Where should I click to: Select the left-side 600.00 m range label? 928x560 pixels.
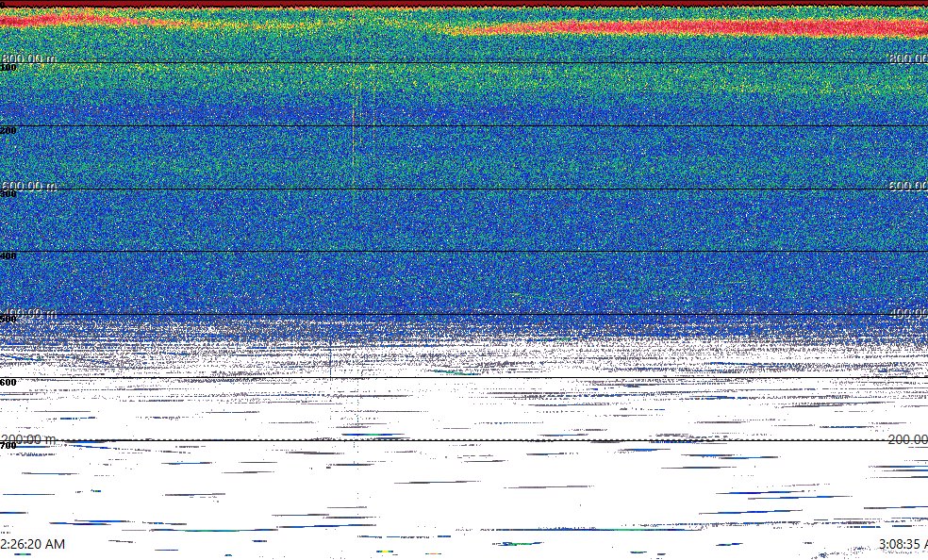29,186
